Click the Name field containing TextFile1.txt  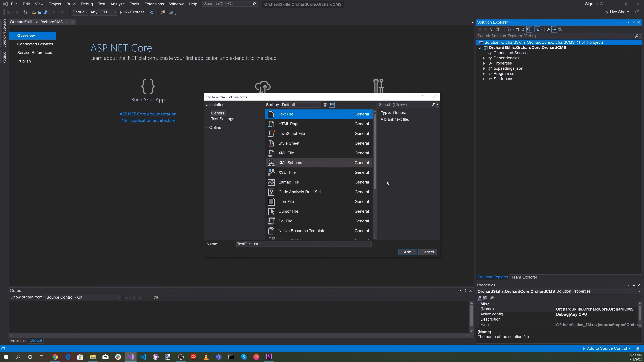pyautogui.click(x=304, y=244)
